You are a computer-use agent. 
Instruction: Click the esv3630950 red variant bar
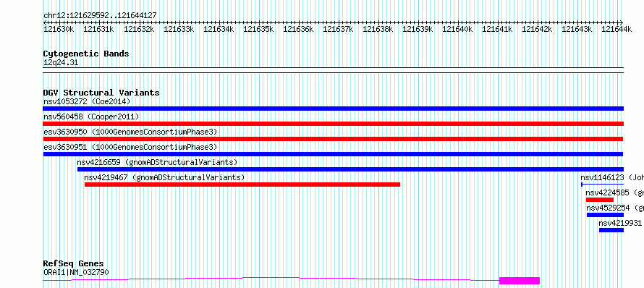click(x=333, y=139)
